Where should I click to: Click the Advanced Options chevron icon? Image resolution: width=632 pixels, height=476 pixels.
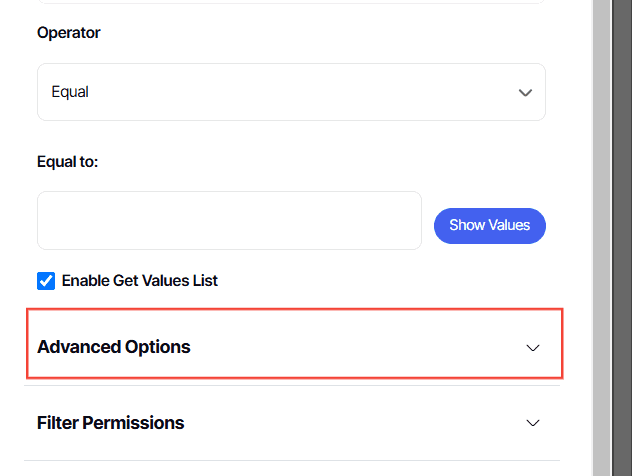tap(533, 348)
